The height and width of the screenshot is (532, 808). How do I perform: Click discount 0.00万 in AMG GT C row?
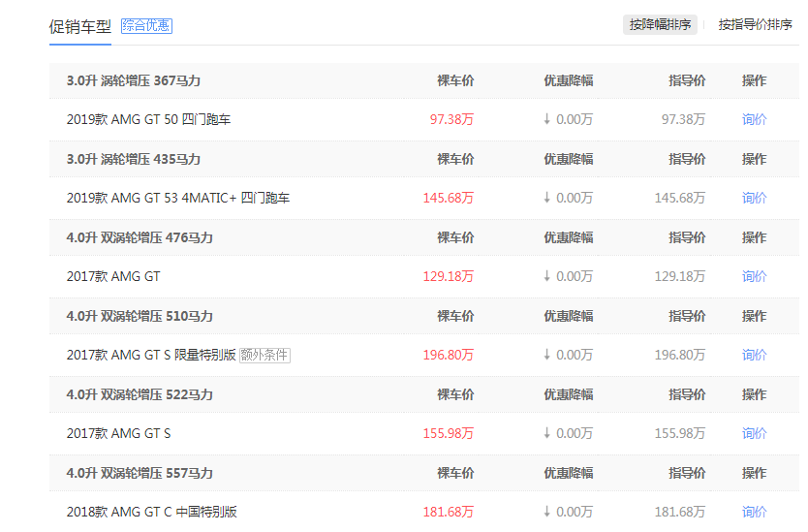click(569, 512)
